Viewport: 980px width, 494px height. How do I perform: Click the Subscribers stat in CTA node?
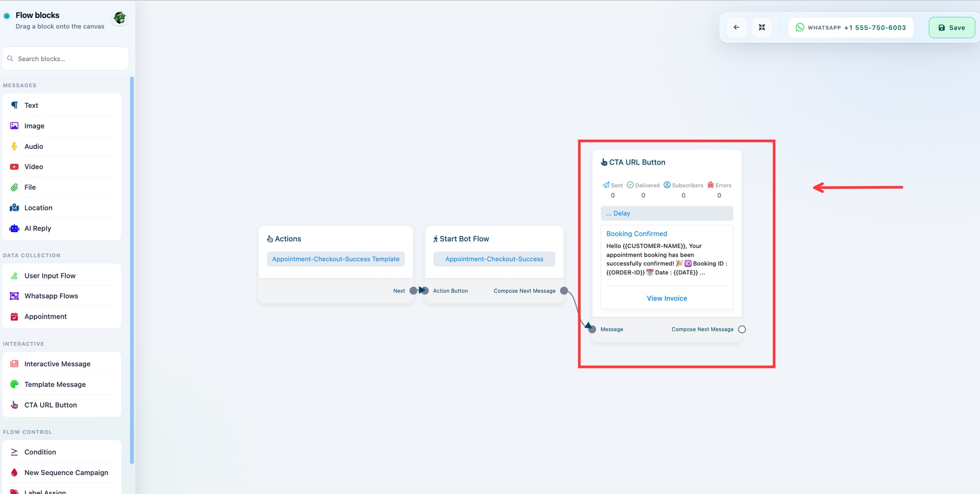(684, 190)
